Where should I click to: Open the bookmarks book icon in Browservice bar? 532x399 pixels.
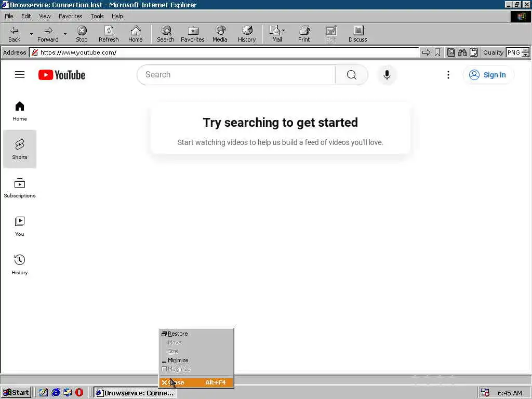[x=450, y=52]
